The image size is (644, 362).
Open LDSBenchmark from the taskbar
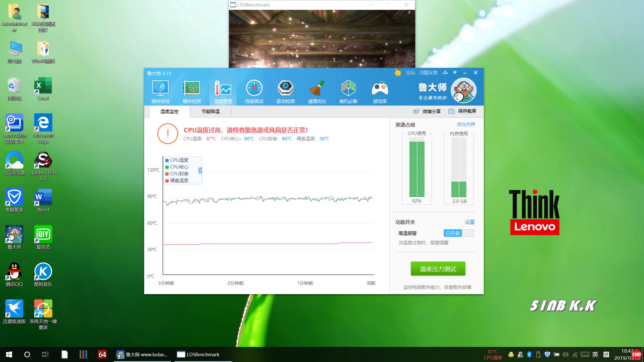[x=198, y=354]
